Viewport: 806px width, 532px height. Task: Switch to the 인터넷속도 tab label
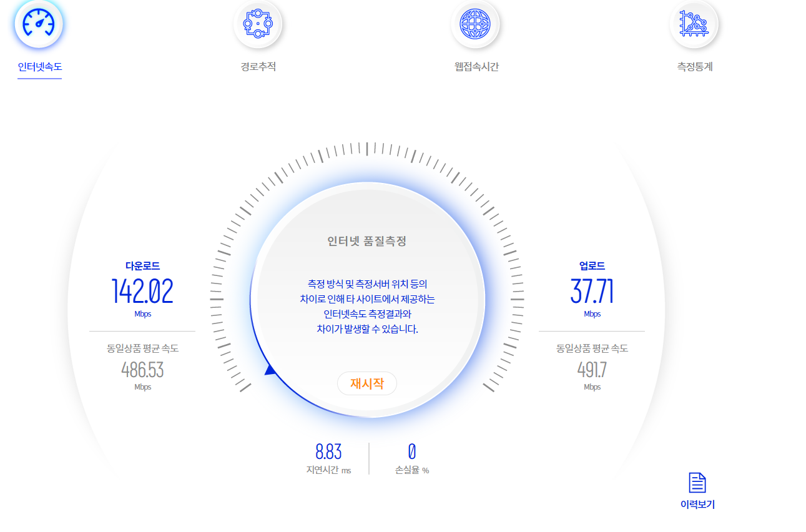pyautogui.click(x=39, y=67)
